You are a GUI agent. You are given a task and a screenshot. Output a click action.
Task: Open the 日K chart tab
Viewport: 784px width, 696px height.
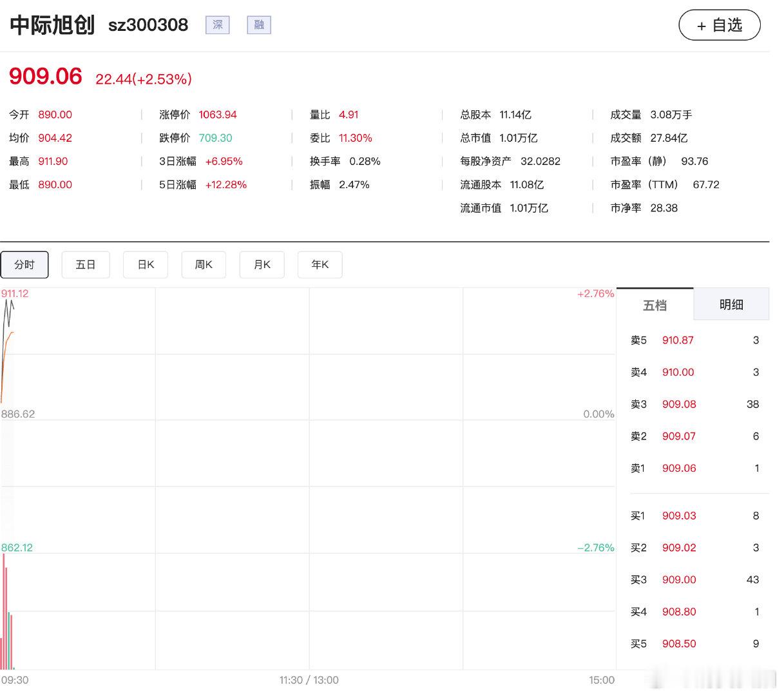pos(146,264)
